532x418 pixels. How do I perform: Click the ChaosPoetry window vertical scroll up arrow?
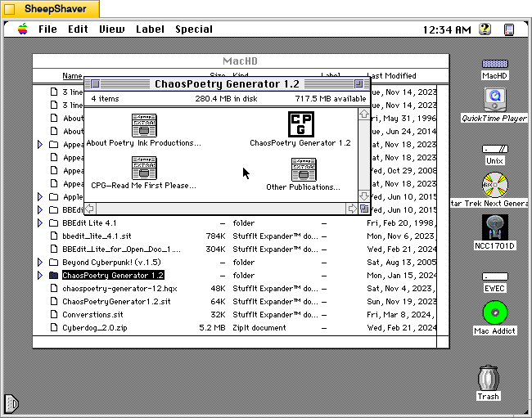(364, 114)
